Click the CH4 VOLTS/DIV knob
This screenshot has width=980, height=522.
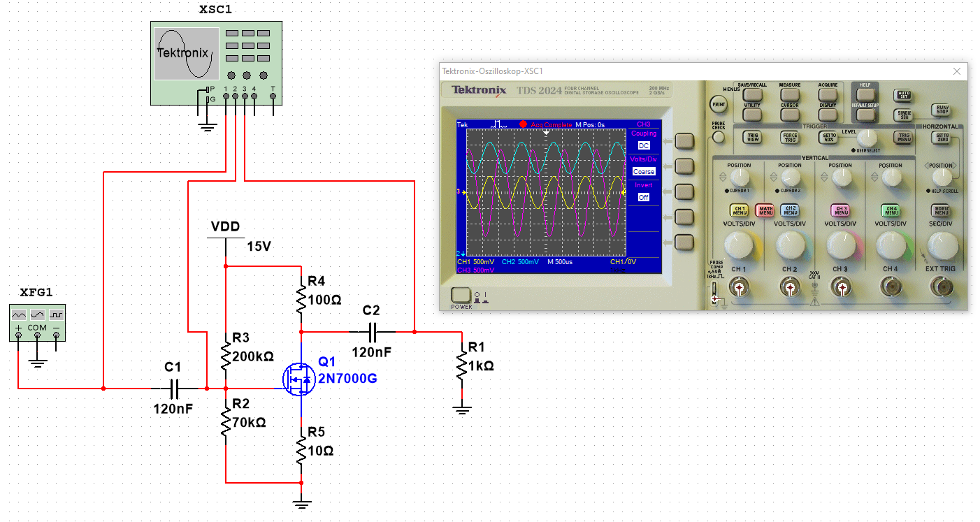(x=891, y=245)
